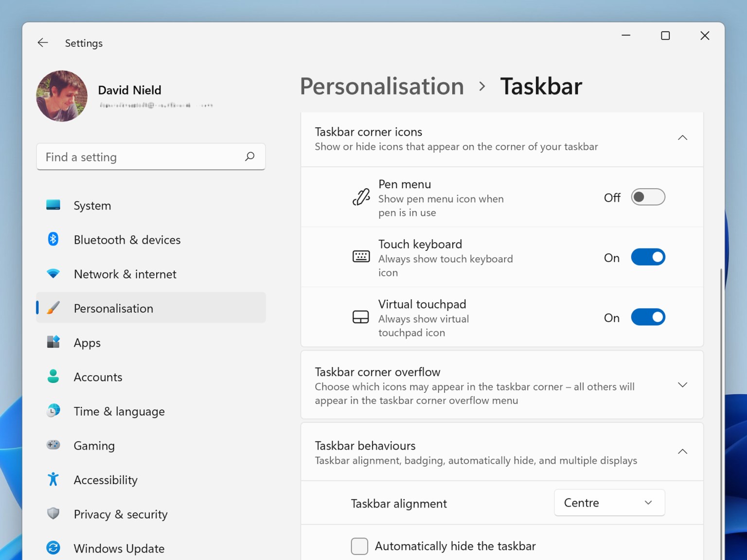
Task: Click the Gaming Xbox icon
Action: (53, 445)
